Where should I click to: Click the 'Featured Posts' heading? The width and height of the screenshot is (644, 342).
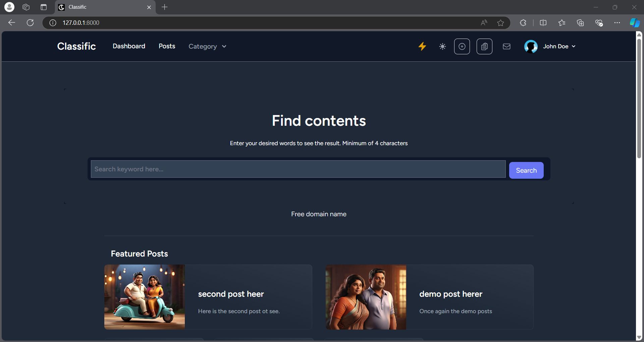(x=139, y=254)
